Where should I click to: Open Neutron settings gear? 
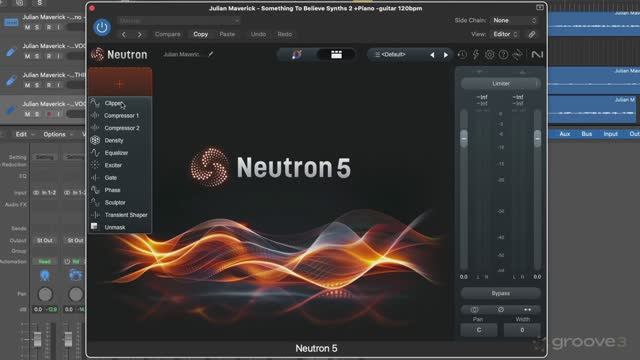coord(489,55)
